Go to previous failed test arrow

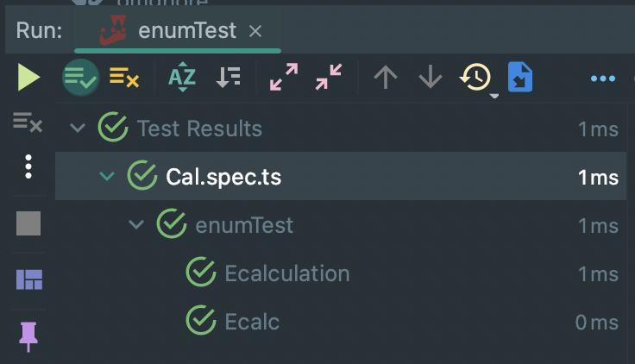385,78
